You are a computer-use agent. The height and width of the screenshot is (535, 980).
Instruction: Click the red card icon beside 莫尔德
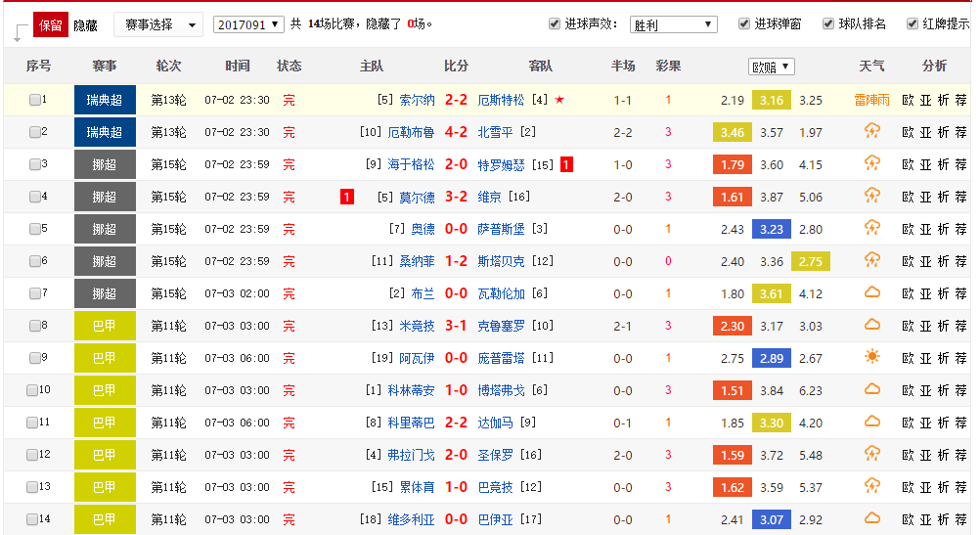[346, 197]
